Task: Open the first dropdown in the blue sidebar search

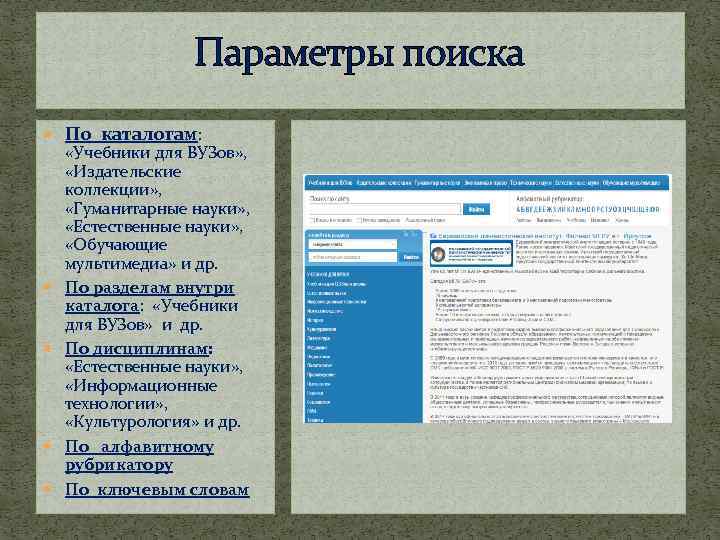Action: pyautogui.click(x=352, y=245)
